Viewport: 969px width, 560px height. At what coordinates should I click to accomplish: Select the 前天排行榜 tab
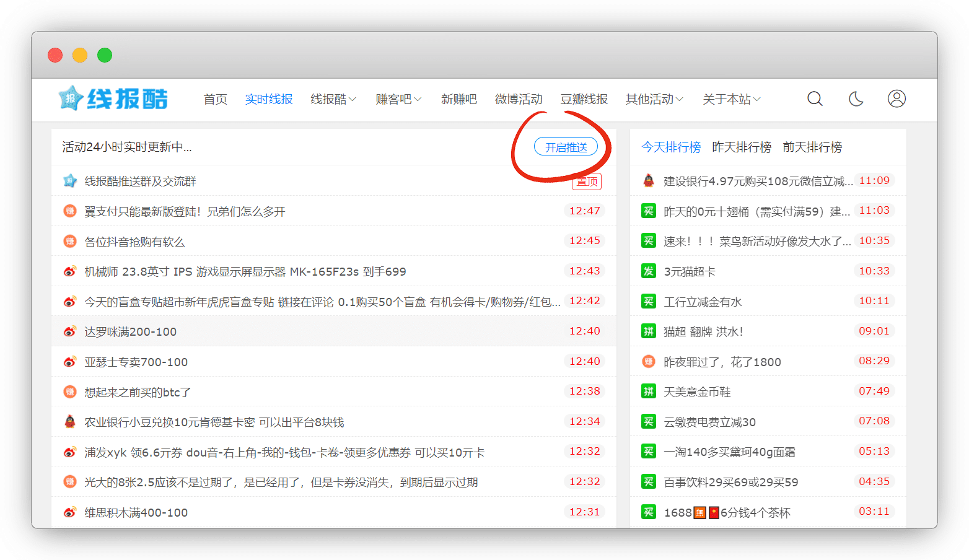click(812, 147)
